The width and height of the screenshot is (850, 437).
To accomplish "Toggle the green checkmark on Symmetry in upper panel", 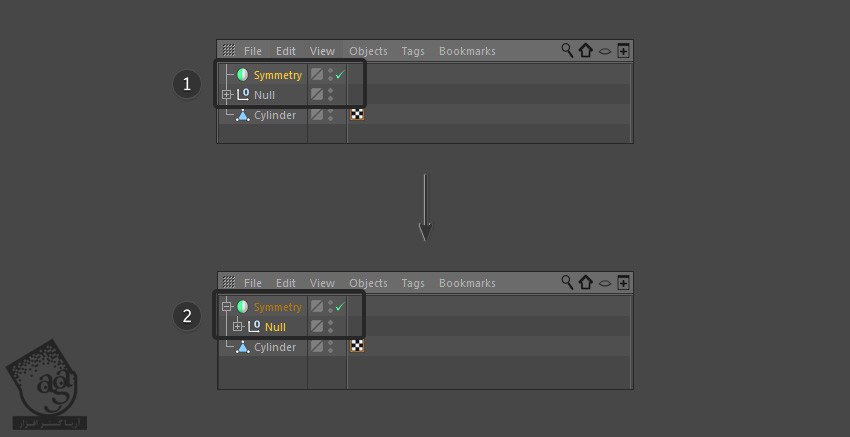I will 340,75.
